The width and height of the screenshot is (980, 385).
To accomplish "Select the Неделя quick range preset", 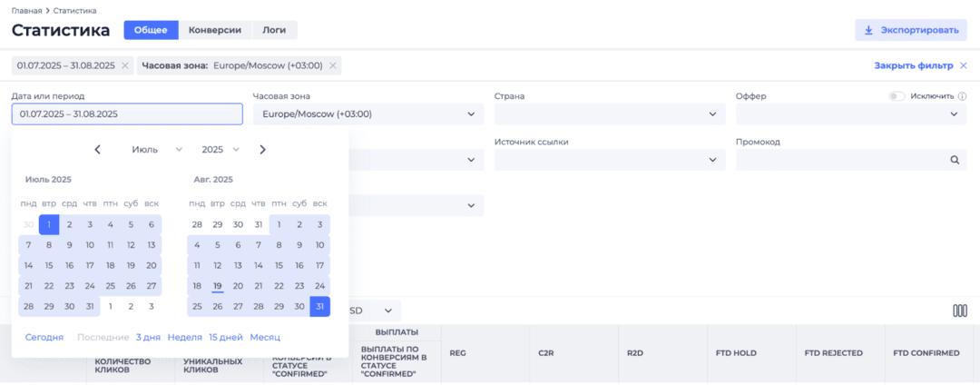I will (185, 337).
